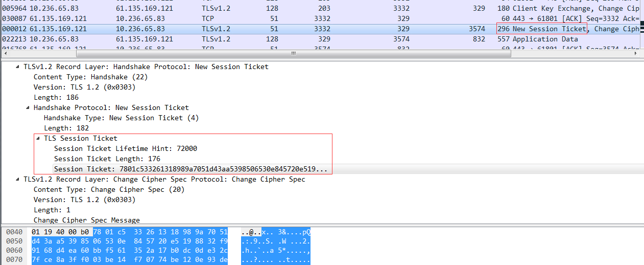Select Content Type: Change Cipher Spec (20)
Viewport: 644px width, 265px height.
[109, 189]
